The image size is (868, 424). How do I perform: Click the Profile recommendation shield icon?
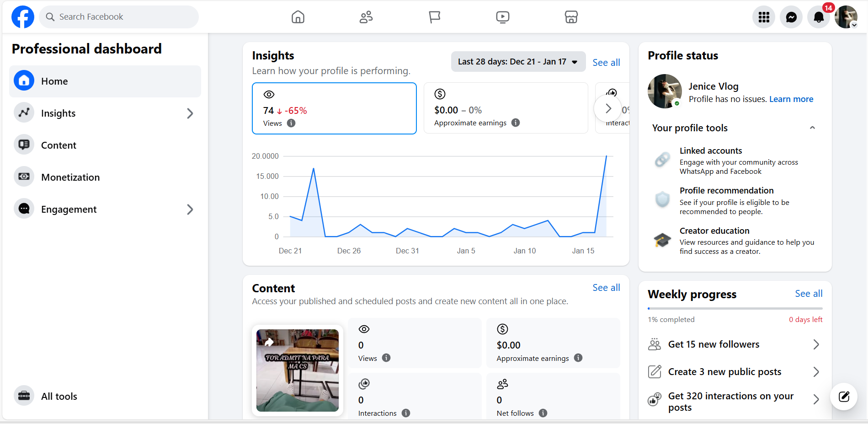pos(662,199)
